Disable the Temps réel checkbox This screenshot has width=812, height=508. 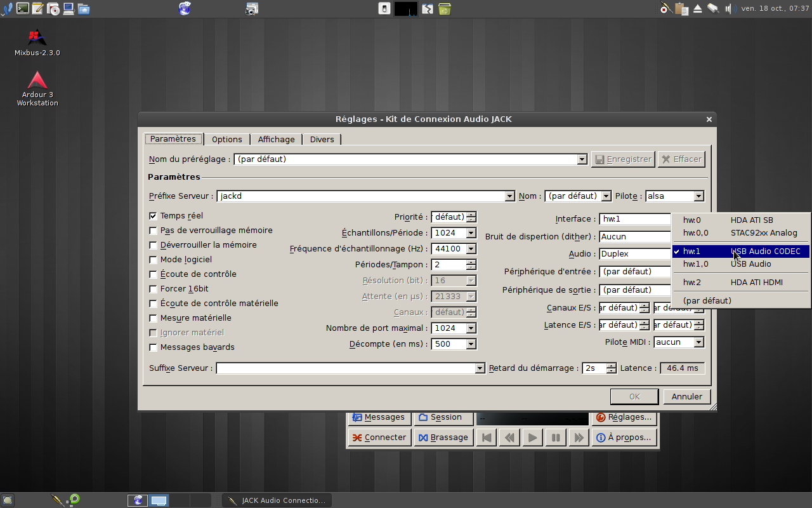click(153, 216)
